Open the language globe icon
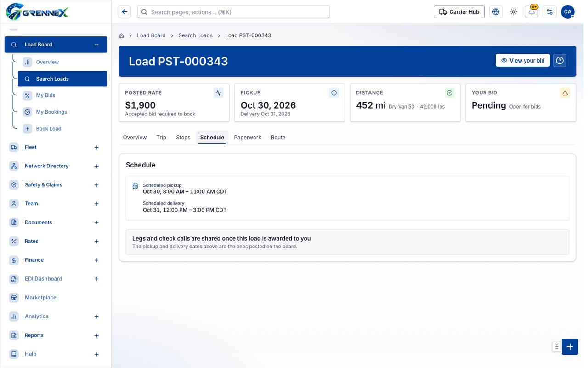 coord(496,12)
